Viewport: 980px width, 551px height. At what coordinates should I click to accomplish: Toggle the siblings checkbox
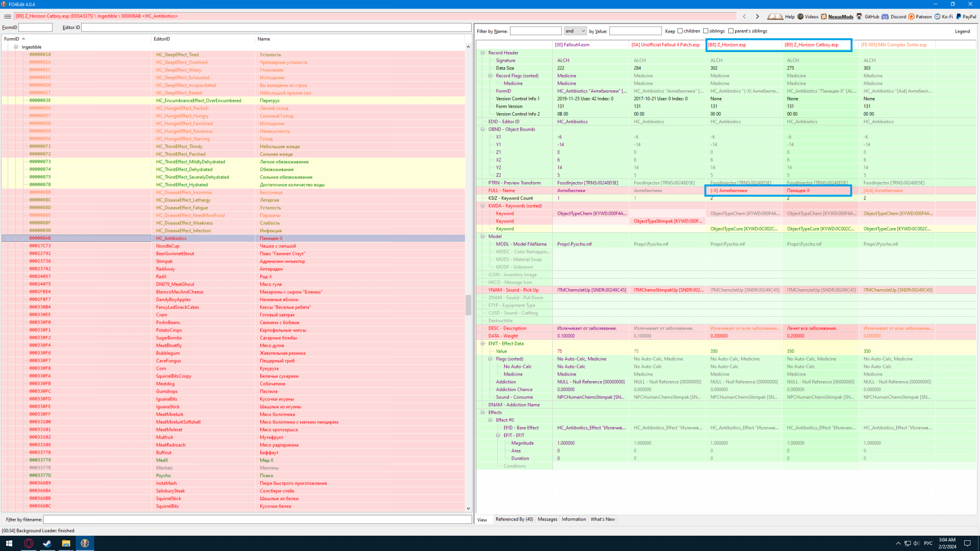[x=706, y=31]
